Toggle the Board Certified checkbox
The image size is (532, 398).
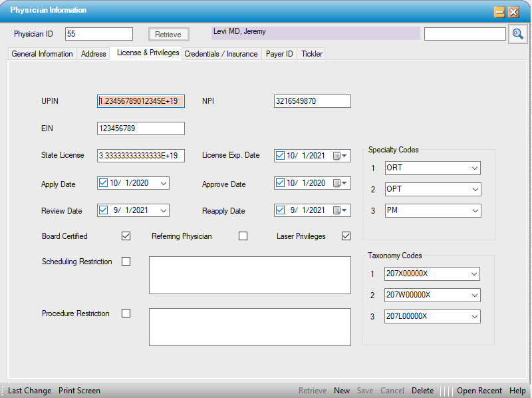(126, 236)
